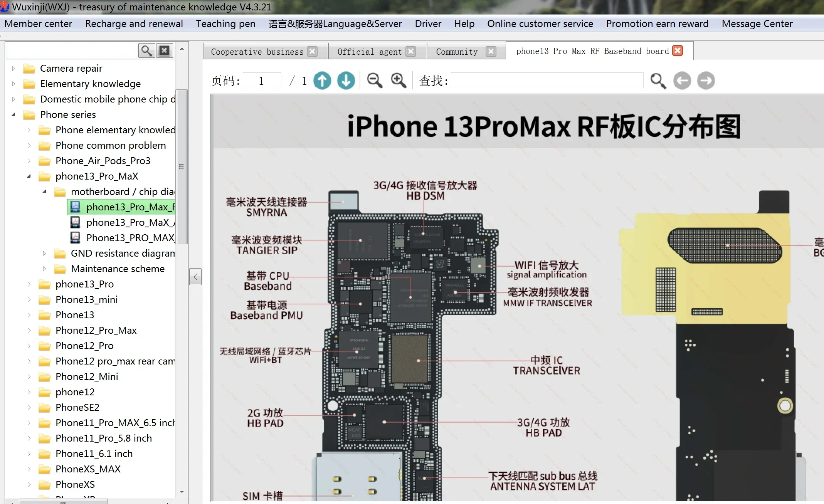Open the Phone13_PRO_MAX file entry
824x504 pixels.
122,238
